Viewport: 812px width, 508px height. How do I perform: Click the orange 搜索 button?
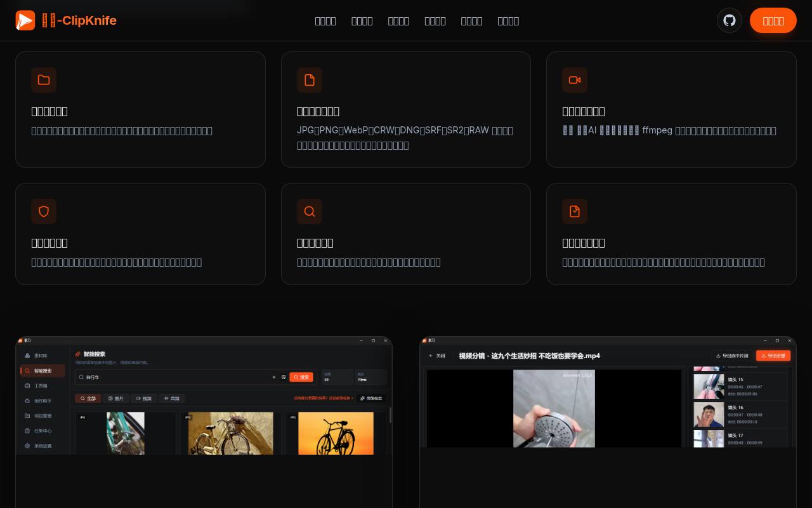(x=301, y=377)
